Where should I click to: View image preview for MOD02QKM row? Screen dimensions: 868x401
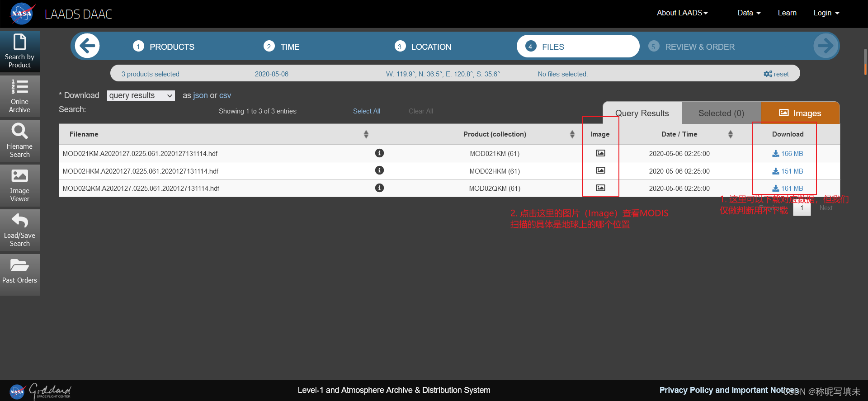point(600,188)
